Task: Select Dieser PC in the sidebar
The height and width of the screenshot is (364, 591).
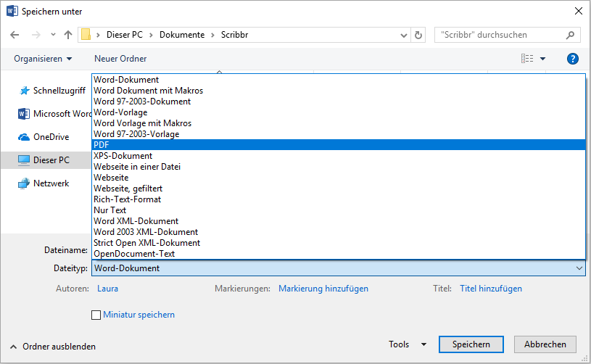Action: tap(44, 160)
